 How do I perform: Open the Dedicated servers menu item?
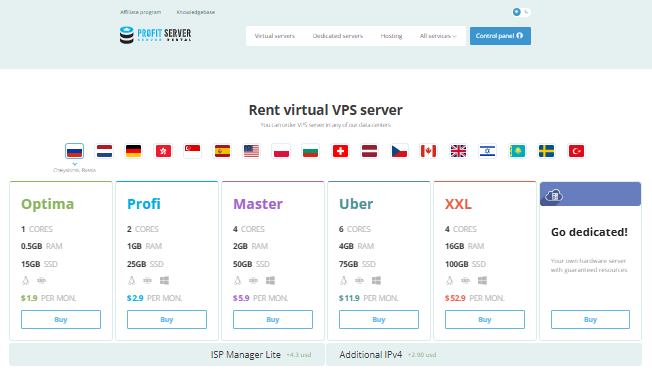click(338, 36)
